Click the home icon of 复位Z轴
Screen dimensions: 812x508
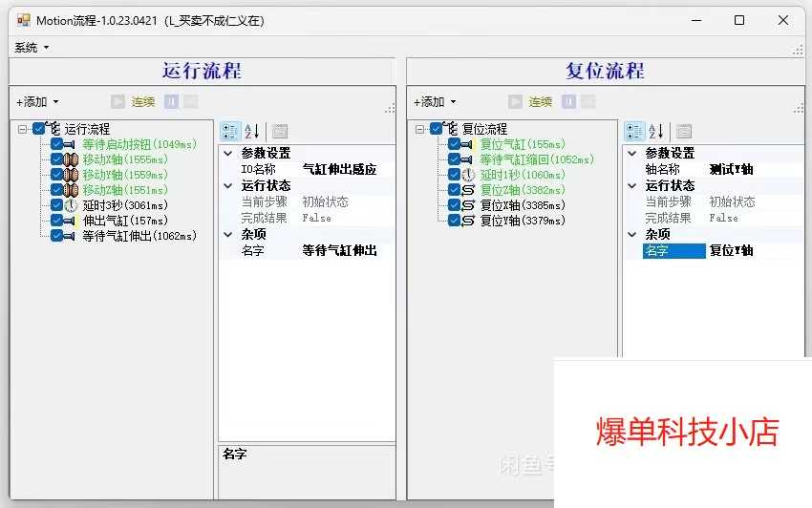click(468, 190)
